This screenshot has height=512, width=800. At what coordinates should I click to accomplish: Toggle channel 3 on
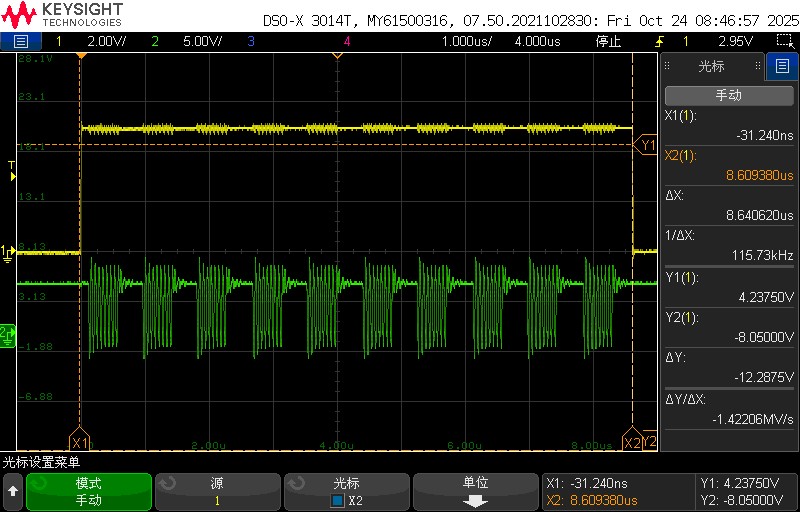(x=250, y=41)
